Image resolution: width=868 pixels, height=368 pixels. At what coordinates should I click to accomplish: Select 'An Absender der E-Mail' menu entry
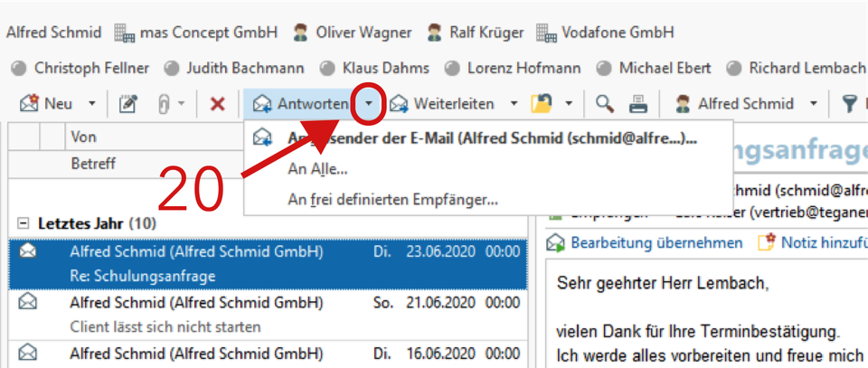point(487,138)
